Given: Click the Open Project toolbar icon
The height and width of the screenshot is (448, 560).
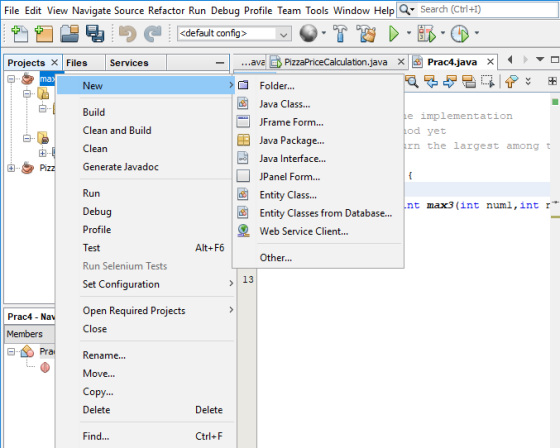Looking at the screenshot, I should pyautogui.click(x=69, y=34).
